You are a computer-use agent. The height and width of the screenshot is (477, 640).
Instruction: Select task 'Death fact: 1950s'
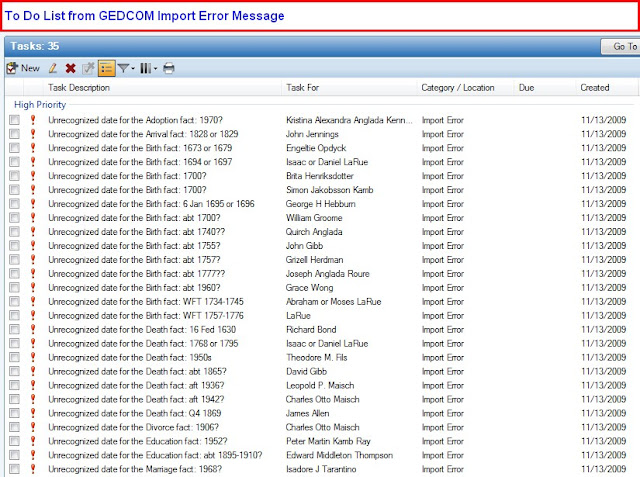point(129,357)
